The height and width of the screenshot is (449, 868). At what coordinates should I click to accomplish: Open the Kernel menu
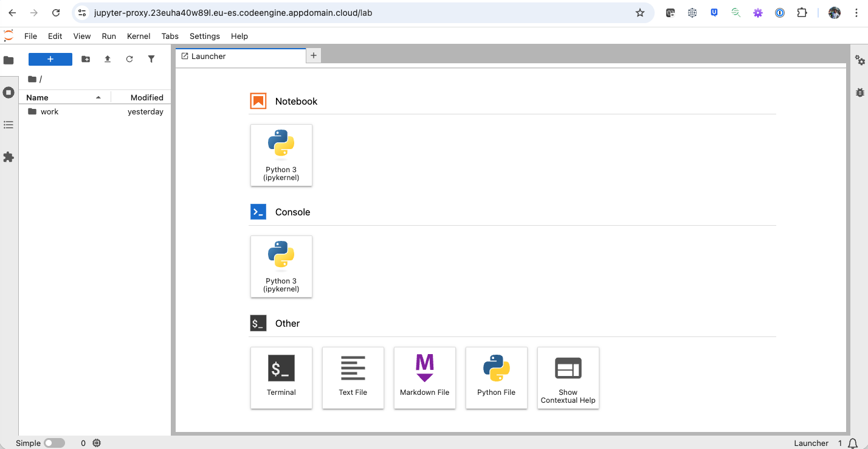point(139,36)
